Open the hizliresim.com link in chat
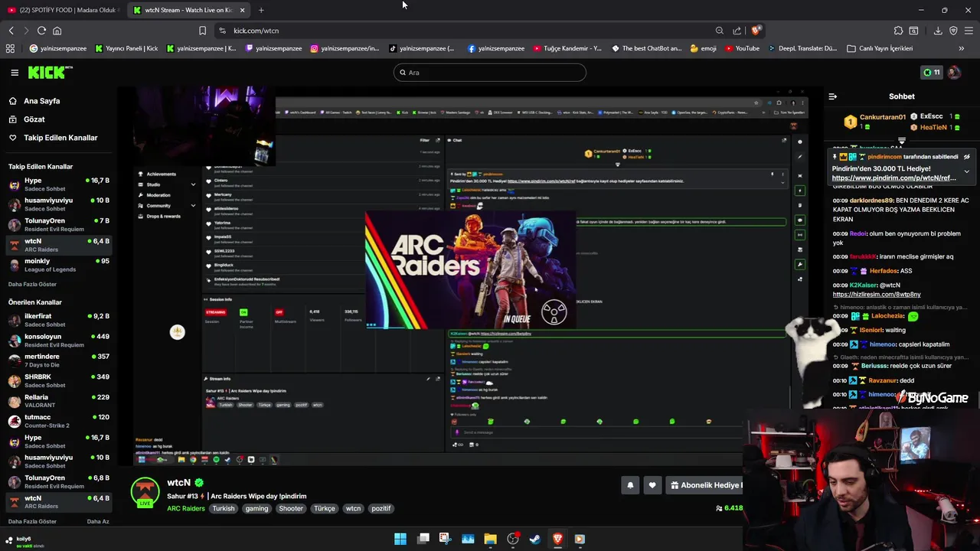Viewport: 980px width, 551px height. click(x=877, y=295)
